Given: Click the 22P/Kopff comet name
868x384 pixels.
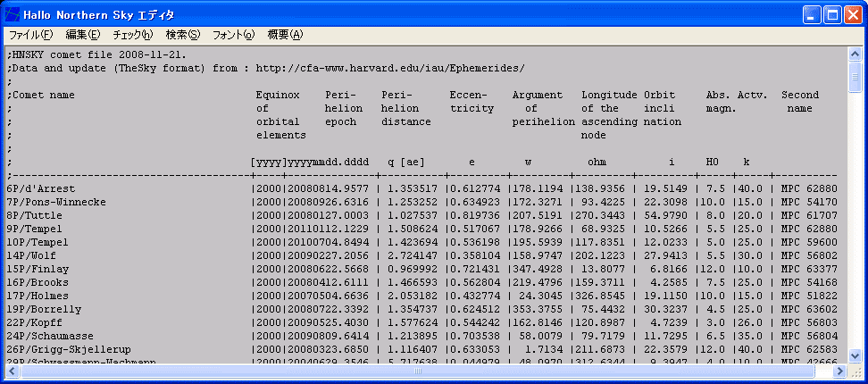Looking at the screenshot, I should pos(35,322).
